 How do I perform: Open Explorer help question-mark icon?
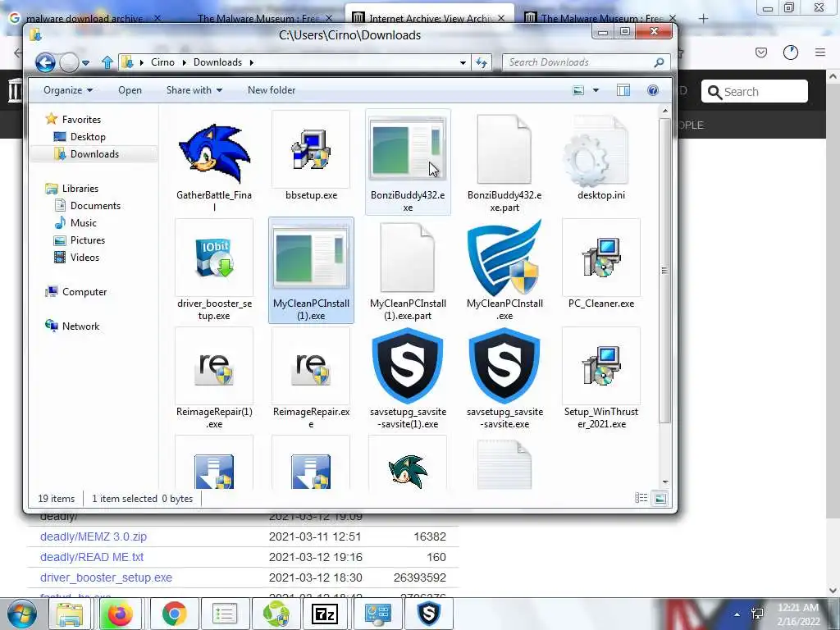click(652, 90)
